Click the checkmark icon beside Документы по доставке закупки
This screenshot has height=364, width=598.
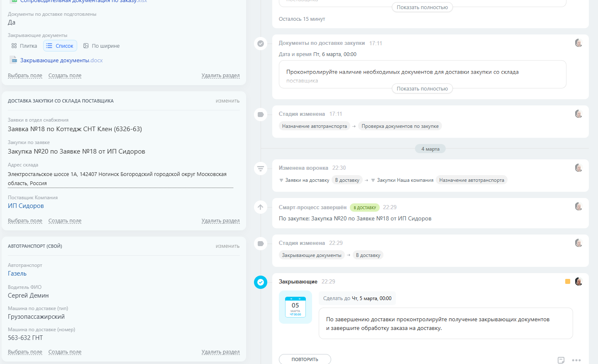(261, 43)
